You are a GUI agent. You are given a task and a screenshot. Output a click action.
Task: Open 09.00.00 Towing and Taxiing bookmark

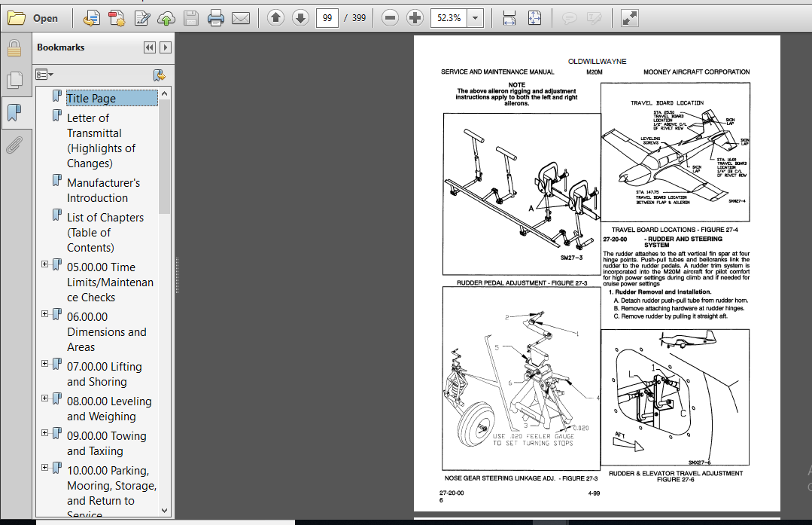point(107,444)
